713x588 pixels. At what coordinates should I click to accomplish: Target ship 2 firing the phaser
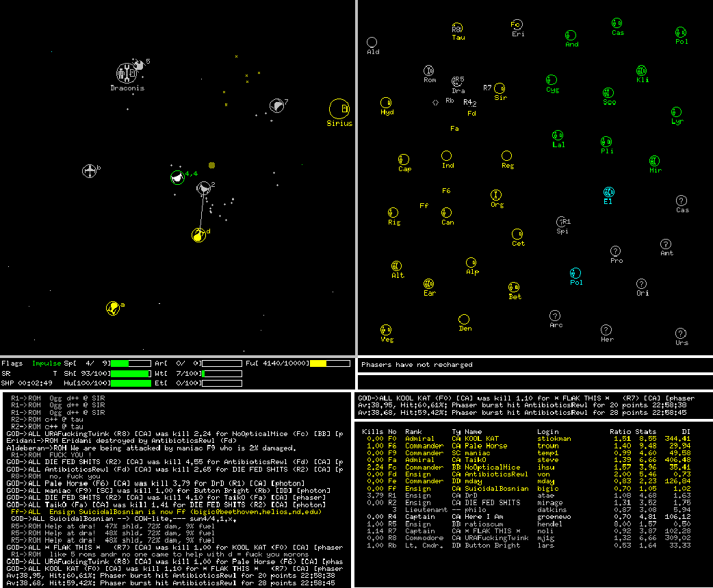(204, 188)
